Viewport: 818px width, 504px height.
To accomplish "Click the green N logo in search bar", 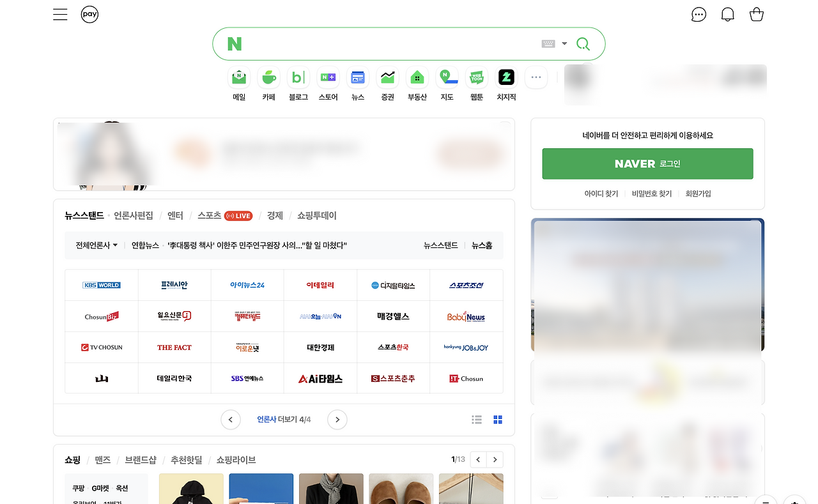I will click(x=235, y=44).
